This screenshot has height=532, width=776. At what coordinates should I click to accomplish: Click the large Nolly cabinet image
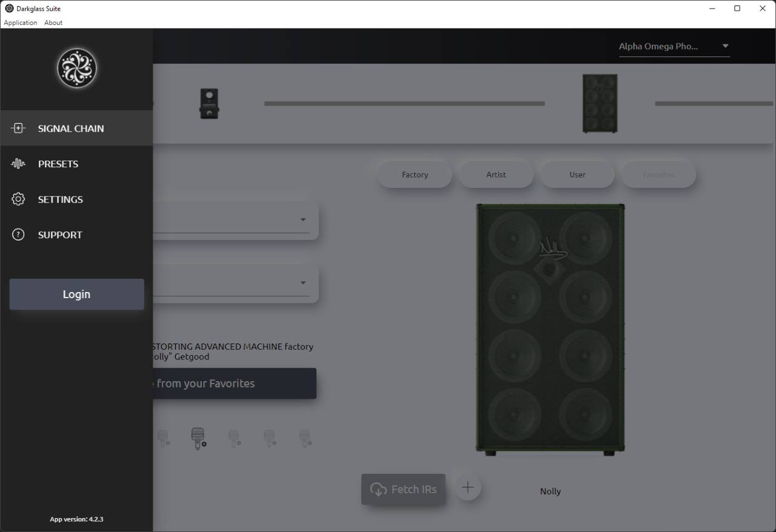point(550,330)
